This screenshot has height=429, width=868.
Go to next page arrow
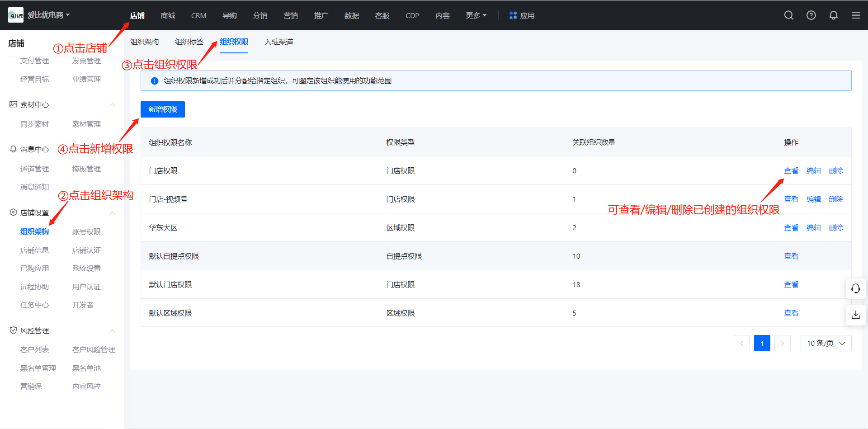point(782,343)
